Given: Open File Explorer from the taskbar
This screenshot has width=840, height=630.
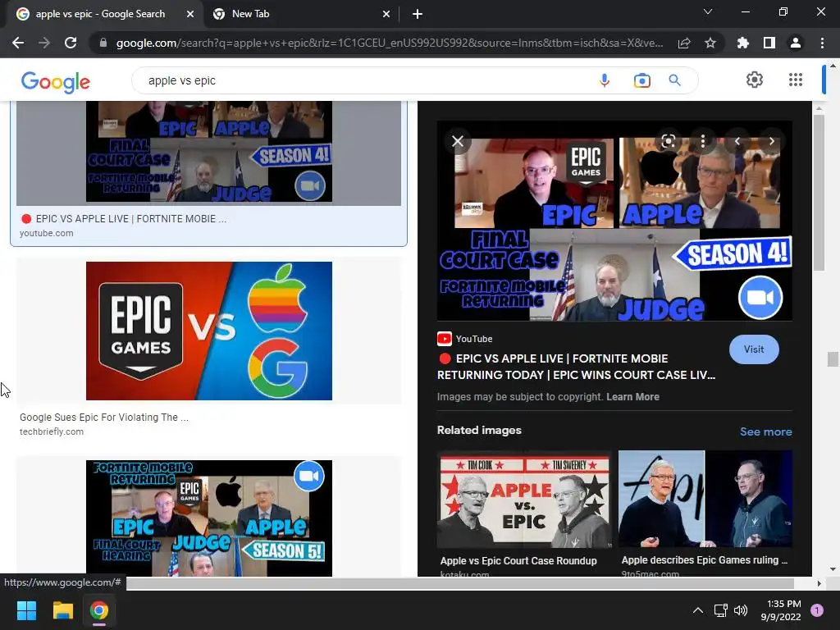Looking at the screenshot, I should tap(62, 610).
